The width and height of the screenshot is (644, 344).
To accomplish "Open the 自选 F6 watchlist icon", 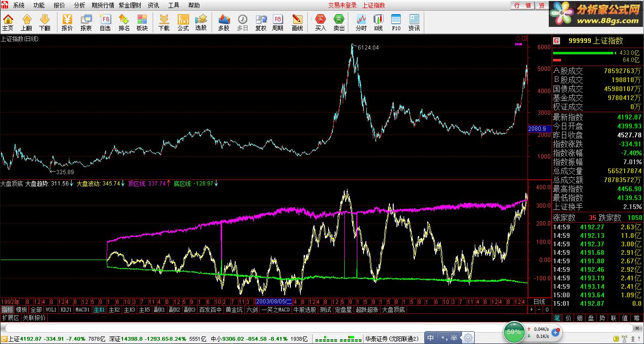I will 105,22.
